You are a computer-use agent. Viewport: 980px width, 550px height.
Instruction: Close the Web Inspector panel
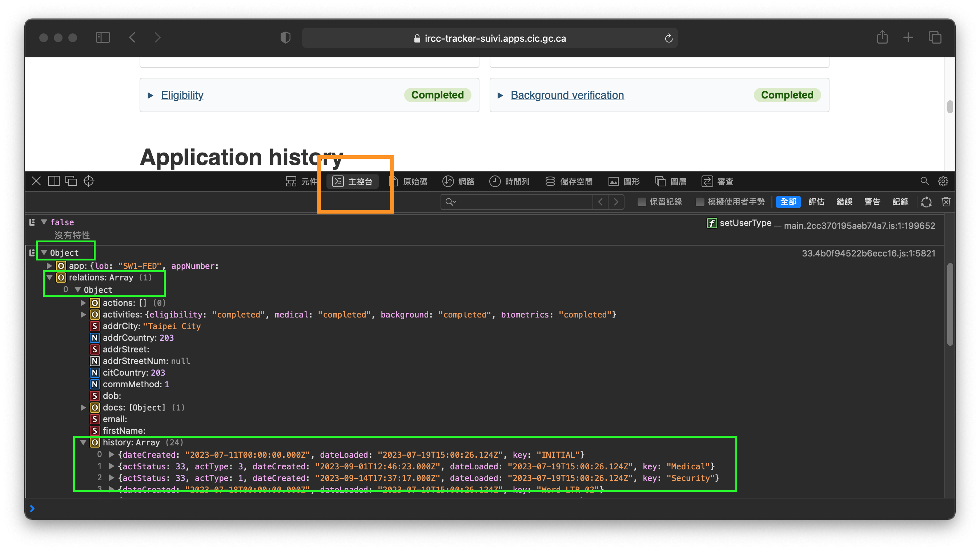coord(36,181)
